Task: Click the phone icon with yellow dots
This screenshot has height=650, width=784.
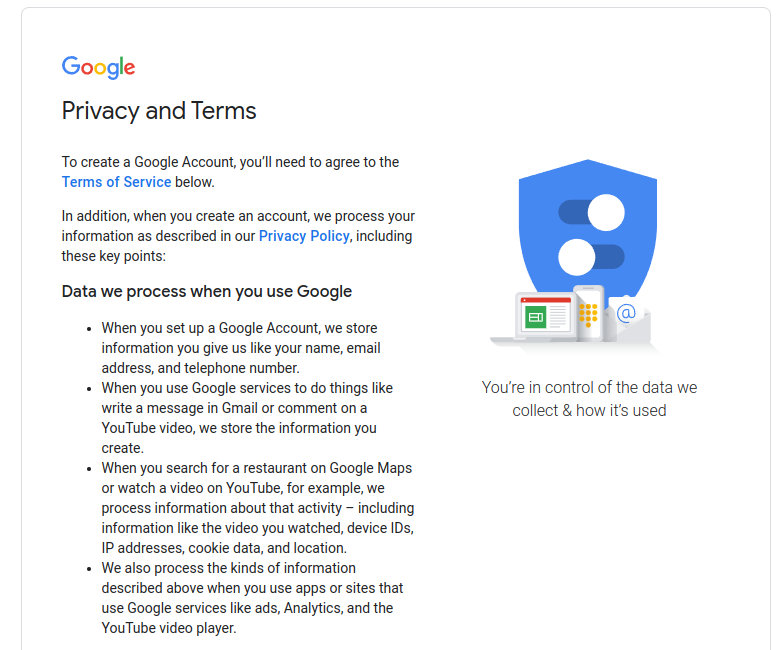Action: coord(589,314)
